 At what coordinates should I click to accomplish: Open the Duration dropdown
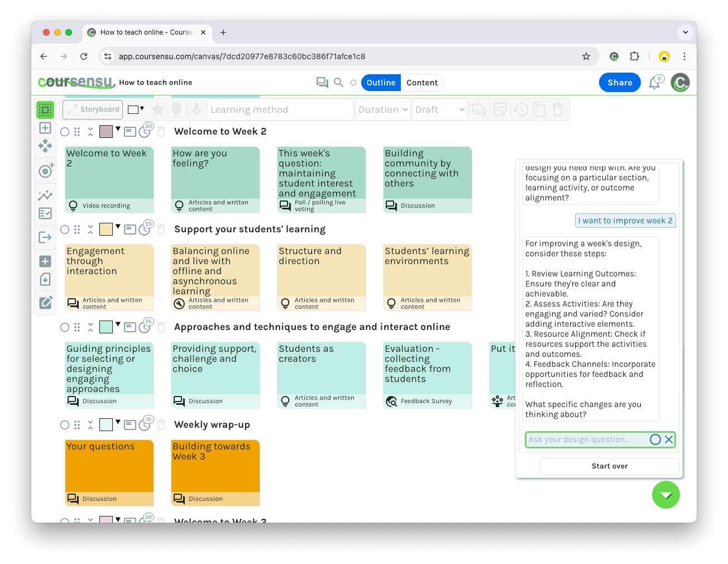click(383, 110)
